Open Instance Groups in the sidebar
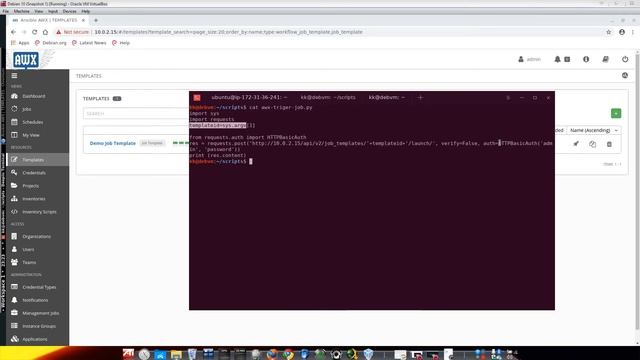640x360 pixels. point(39,326)
